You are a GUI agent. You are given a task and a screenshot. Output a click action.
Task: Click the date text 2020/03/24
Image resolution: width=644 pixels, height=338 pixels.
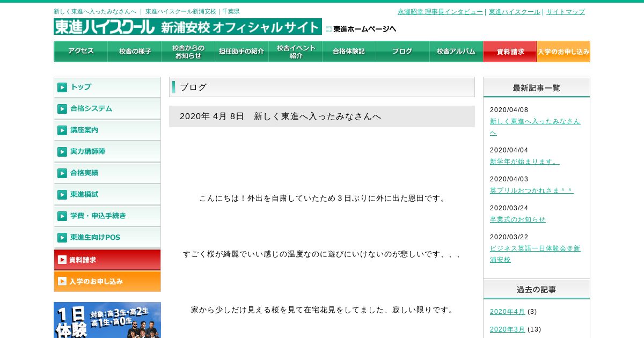coord(509,208)
